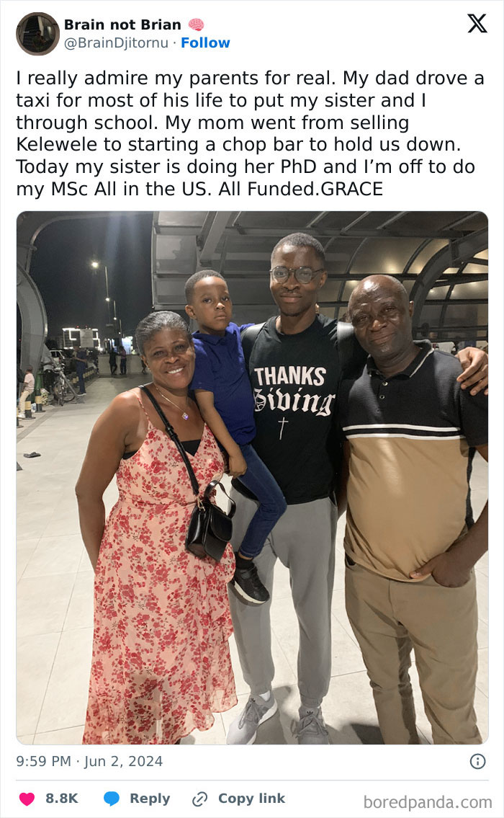This screenshot has width=504, height=818.
Task: Click the pink brain emoji beside name
Action: 196,25
